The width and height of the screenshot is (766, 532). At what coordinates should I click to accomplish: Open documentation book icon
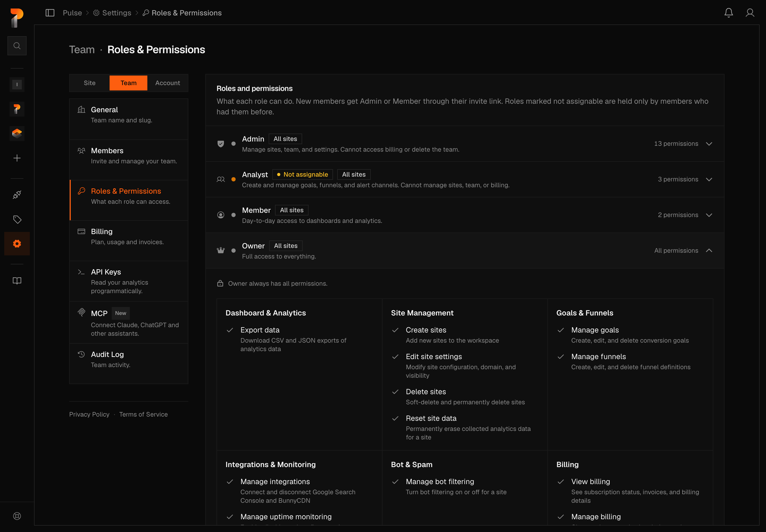(17, 281)
